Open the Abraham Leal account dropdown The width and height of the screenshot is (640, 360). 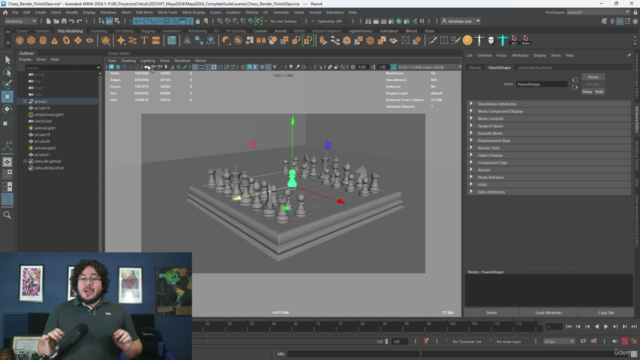click(461, 21)
